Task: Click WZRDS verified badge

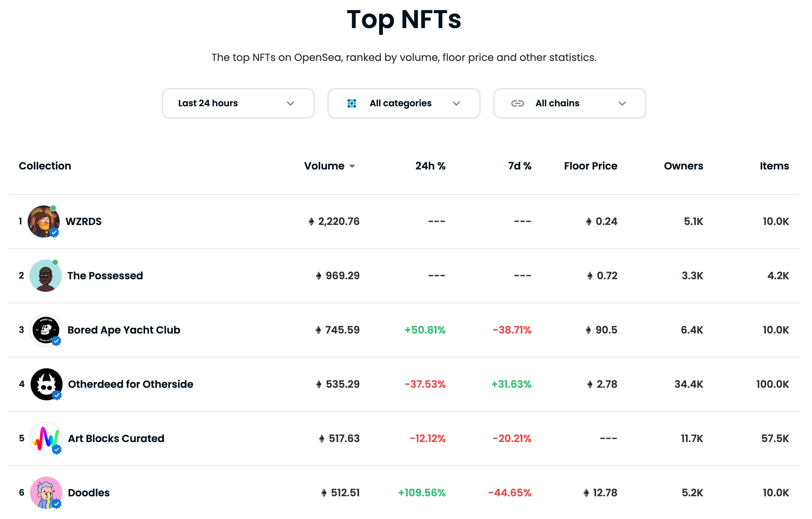Action: point(54,233)
